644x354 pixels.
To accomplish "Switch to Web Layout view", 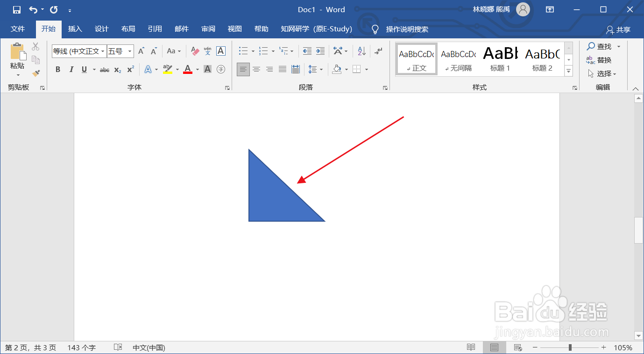I will click(517, 347).
